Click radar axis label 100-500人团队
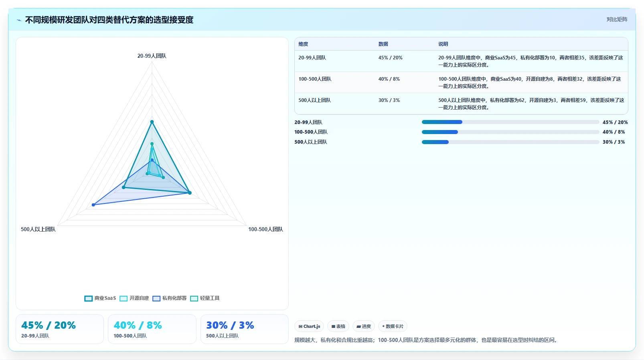The width and height of the screenshot is (644, 360). tap(265, 229)
